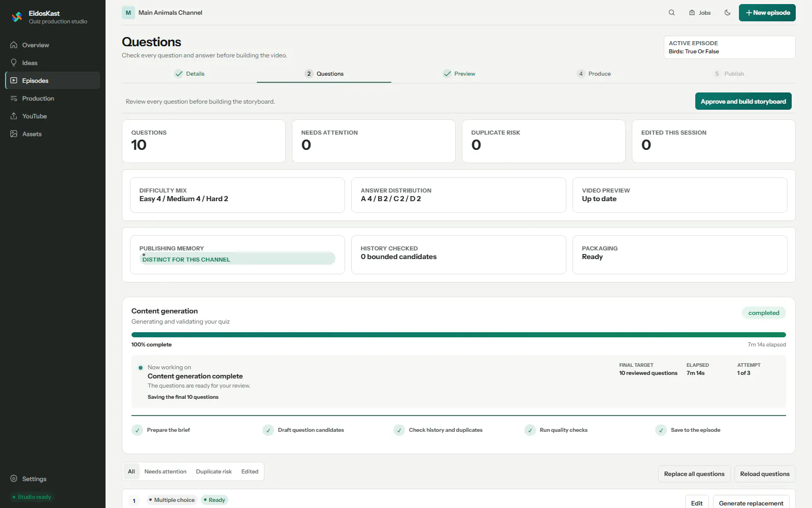Select the All filter
Viewport: 812px width, 508px height.
pos(131,471)
